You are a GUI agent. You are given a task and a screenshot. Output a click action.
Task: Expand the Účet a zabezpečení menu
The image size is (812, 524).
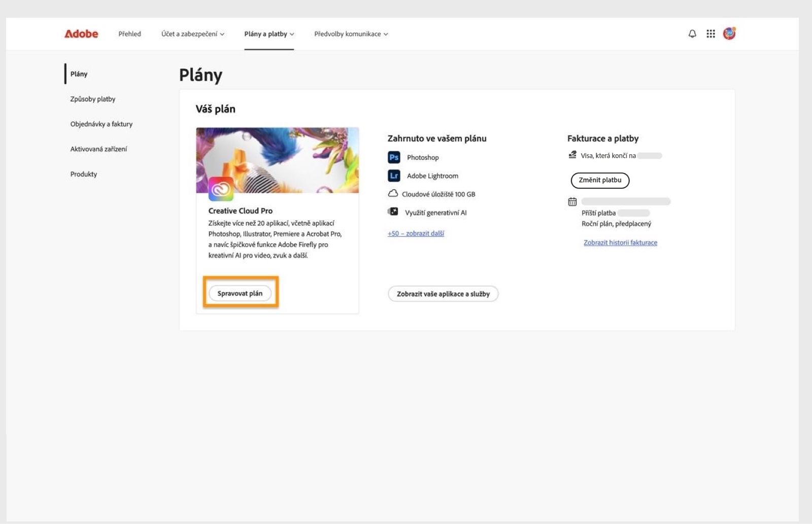click(193, 34)
